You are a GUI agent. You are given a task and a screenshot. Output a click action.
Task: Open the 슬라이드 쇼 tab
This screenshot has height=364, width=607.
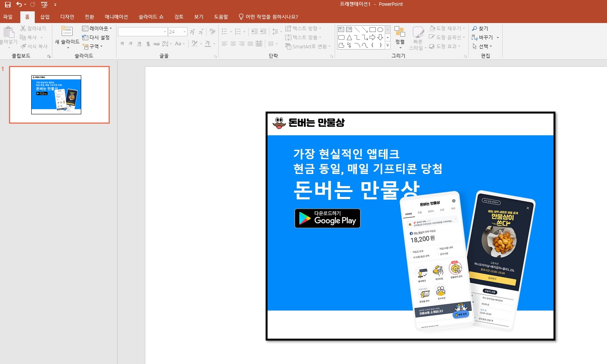tap(151, 17)
